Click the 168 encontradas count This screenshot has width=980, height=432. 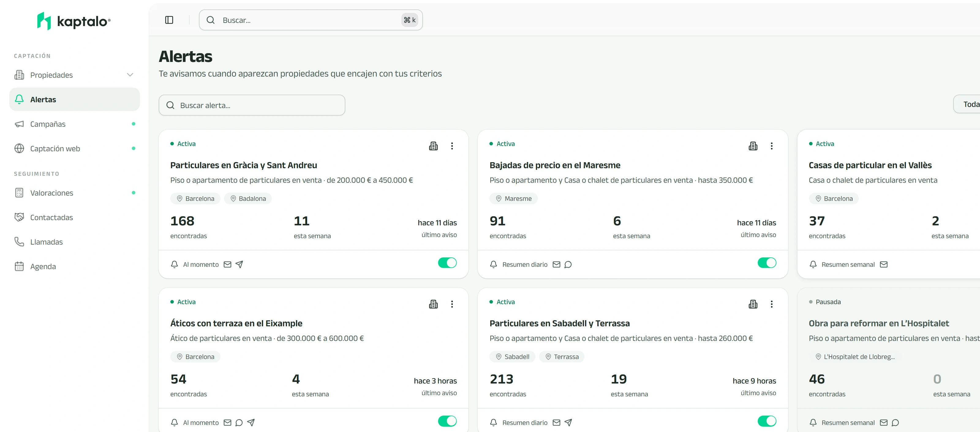pyautogui.click(x=189, y=227)
